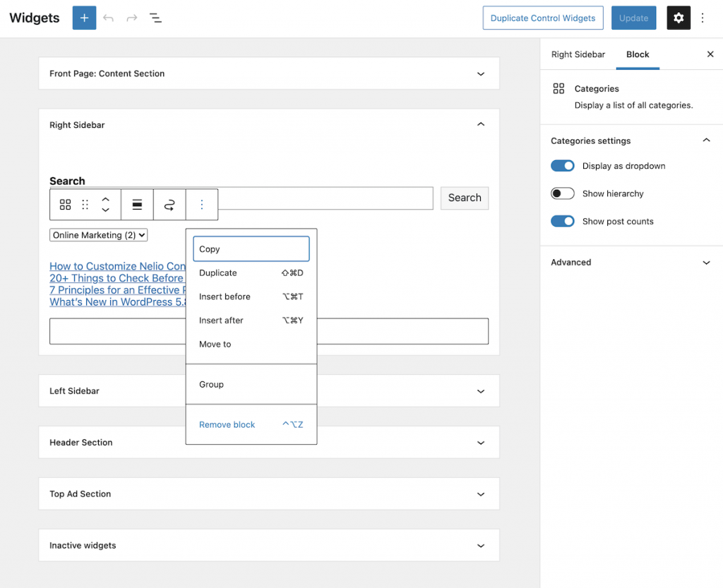Screen dimensions: 723x588
Task: Redo the last undone change
Action: click(132, 18)
